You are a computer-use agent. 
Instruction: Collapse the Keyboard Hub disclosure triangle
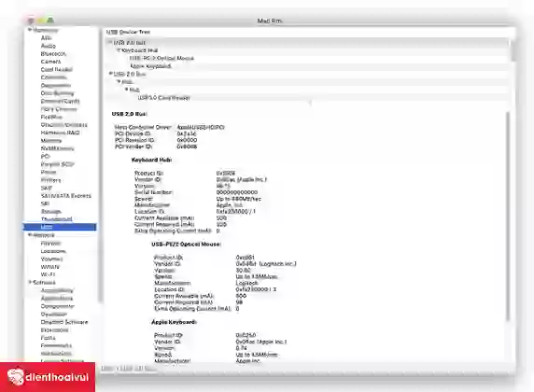click(x=119, y=50)
